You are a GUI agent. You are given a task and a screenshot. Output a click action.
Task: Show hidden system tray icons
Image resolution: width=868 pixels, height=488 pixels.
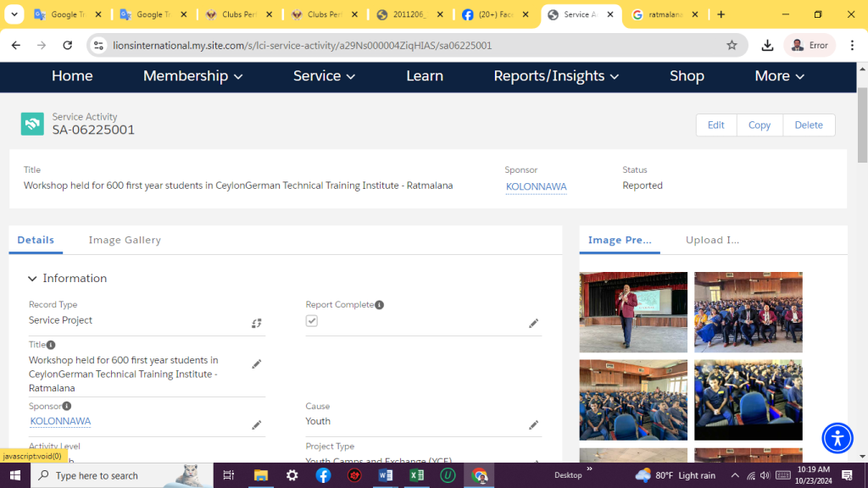tap(735, 475)
